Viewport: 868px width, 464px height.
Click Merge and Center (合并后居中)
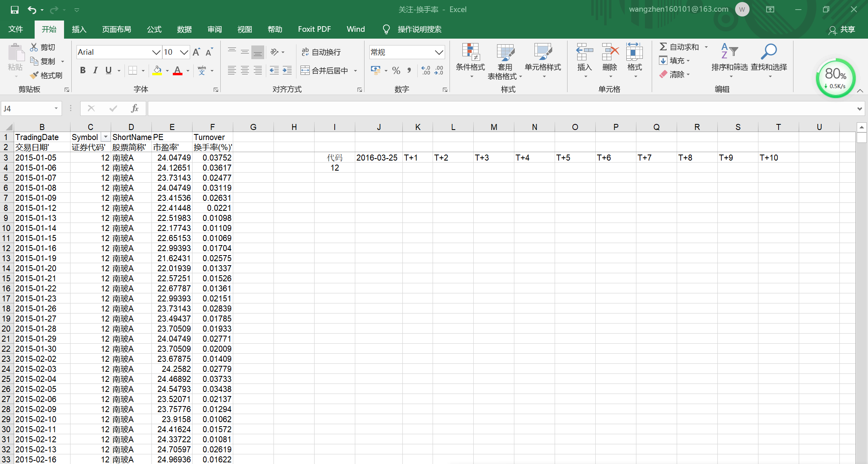(x=325, y=71)
